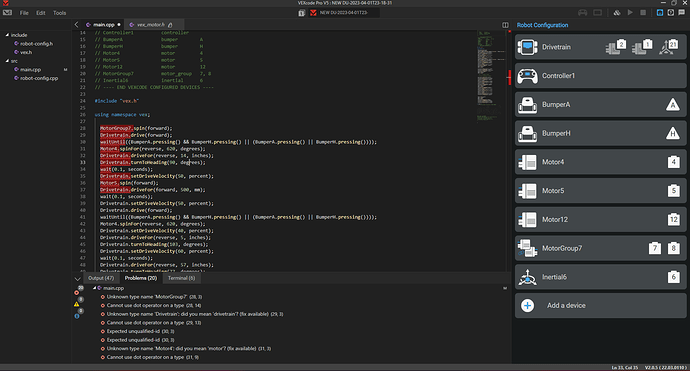
Task: Click the brain status icon in toolbar
Action: coord(598,13)
